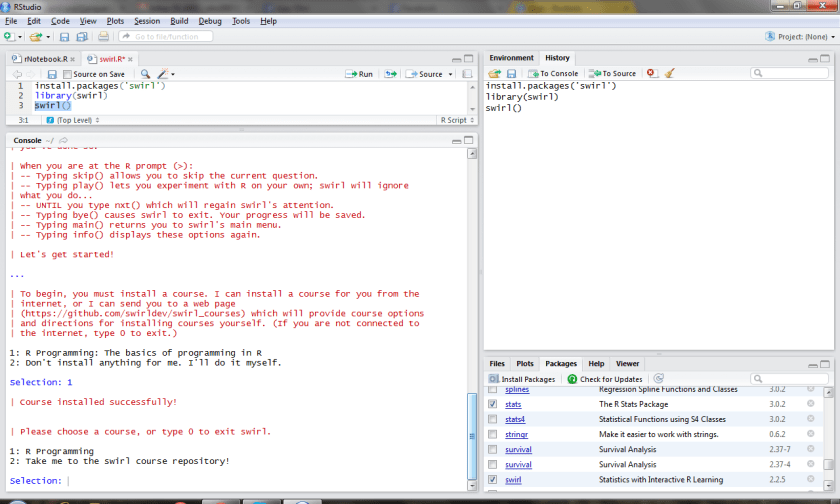Remove selected history entries red icon
This screenshot has width=840, height=504.
click(651, 73)
